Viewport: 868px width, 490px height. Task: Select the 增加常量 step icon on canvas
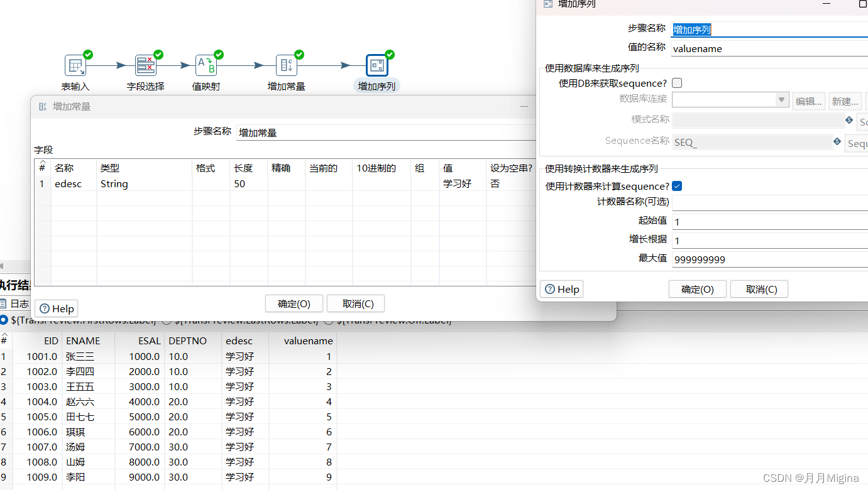point(287,65)
